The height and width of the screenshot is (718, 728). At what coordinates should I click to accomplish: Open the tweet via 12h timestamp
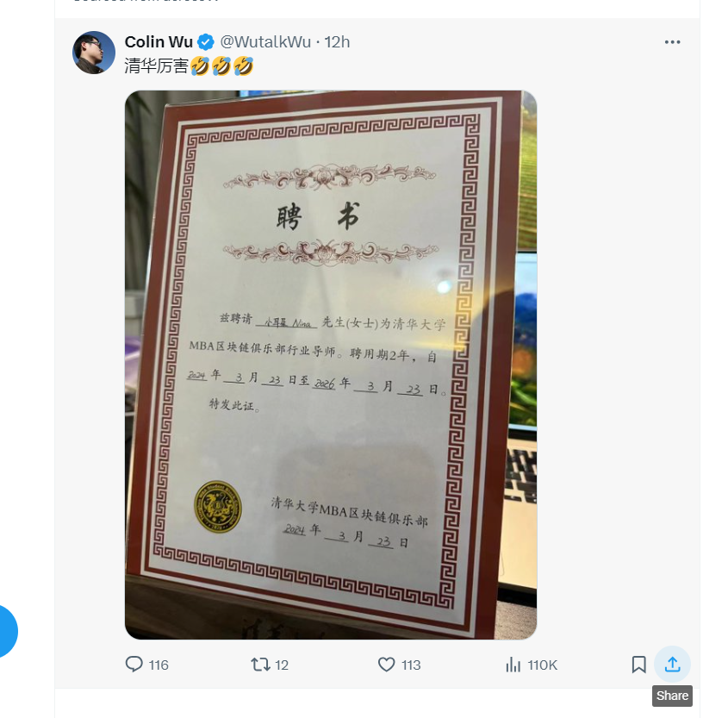click(x=337, y=42)
